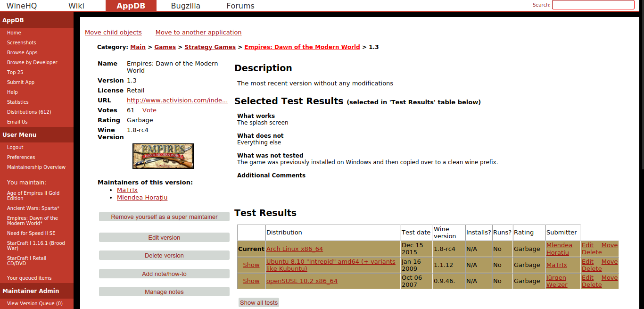
Task: Focus the Search input field
Action: 593,5
